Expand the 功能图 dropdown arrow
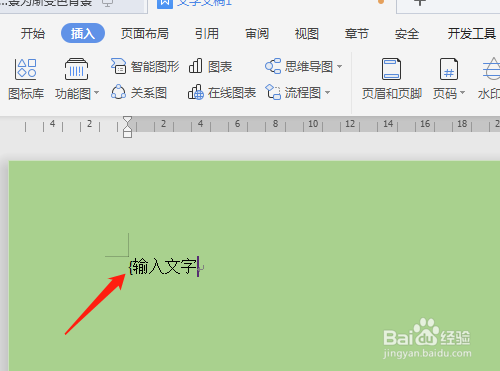The image size is (500, 371). 96,93
